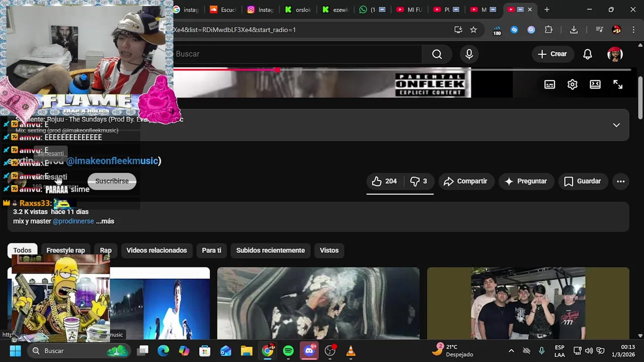Select the Todos filter chip

coord(22,250)
